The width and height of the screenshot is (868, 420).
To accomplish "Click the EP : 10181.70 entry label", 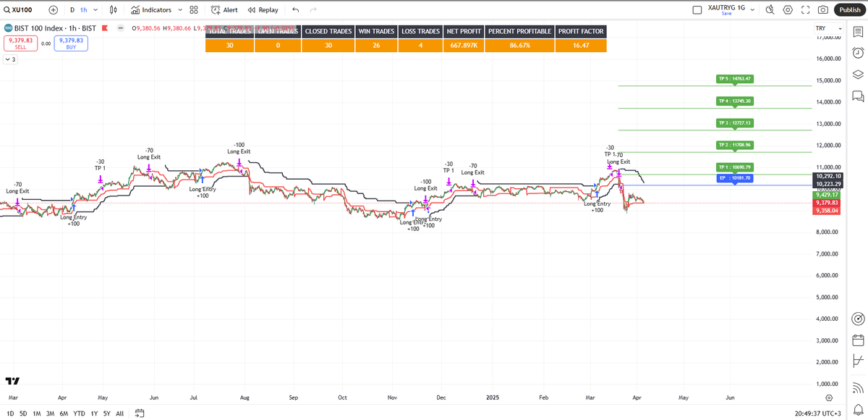I will click(734, 177).
